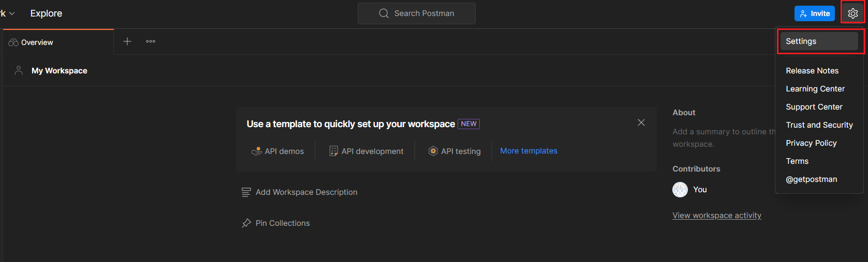Select the API testing template

coord(455,151)
